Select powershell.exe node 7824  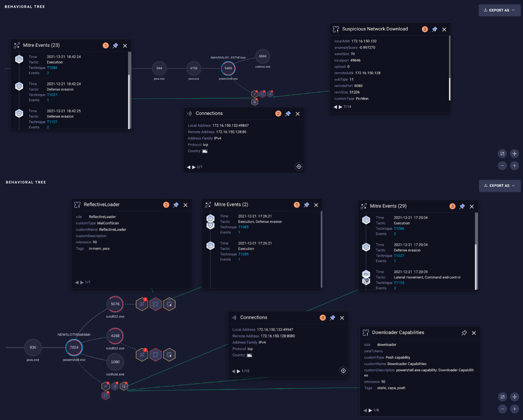(74, 347)
